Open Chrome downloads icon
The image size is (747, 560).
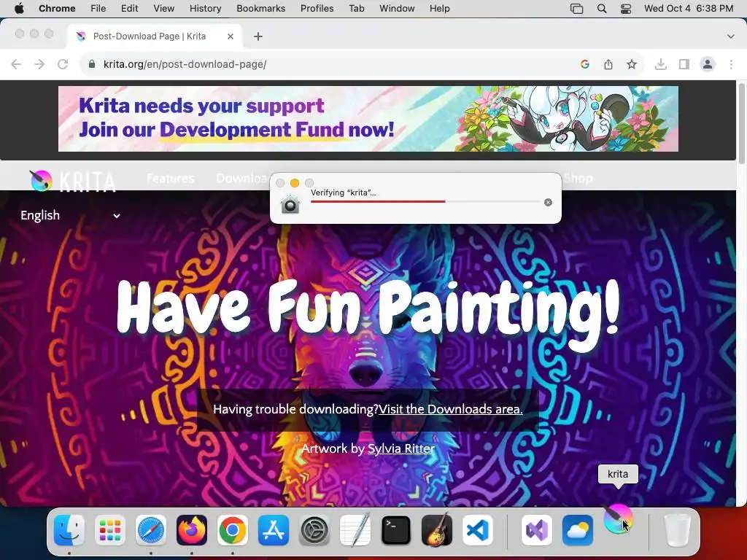pos(661,64)
